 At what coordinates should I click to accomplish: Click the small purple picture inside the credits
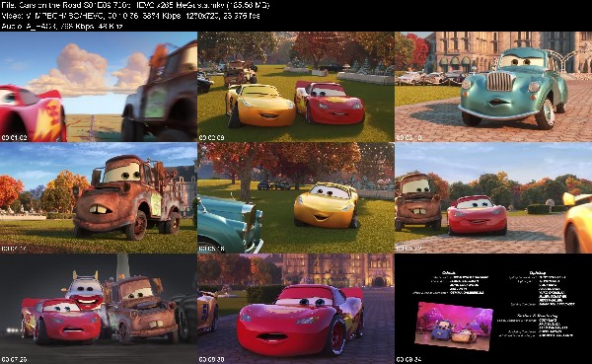[x=454, y=326]
